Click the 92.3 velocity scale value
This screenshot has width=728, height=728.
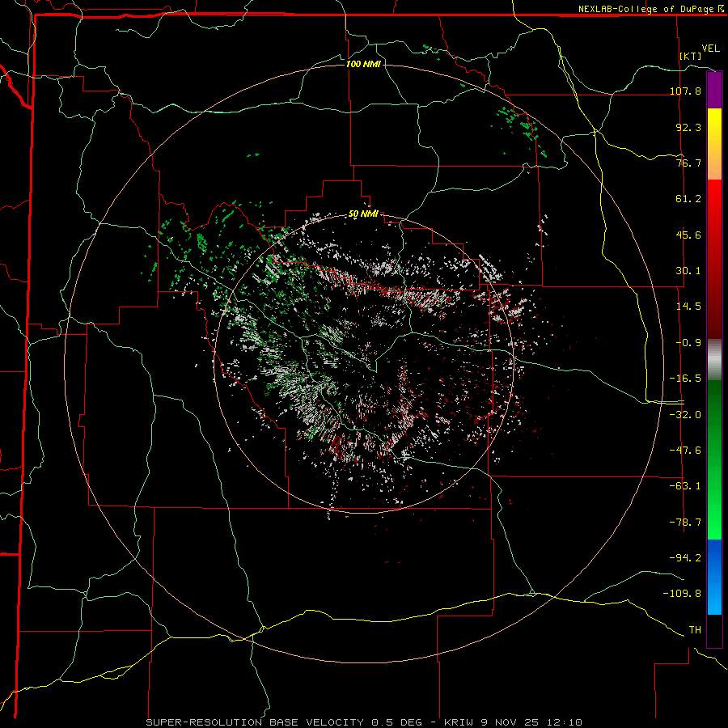tap(688, 127)
